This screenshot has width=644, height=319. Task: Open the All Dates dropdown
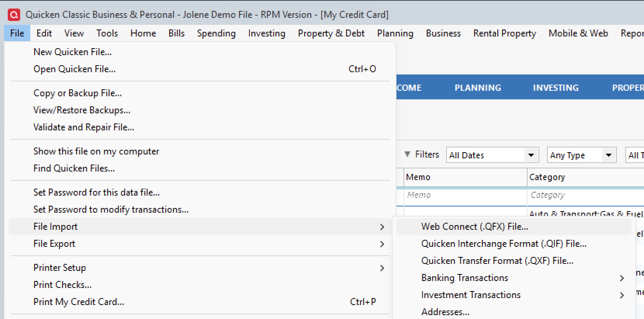click(492, 155)
